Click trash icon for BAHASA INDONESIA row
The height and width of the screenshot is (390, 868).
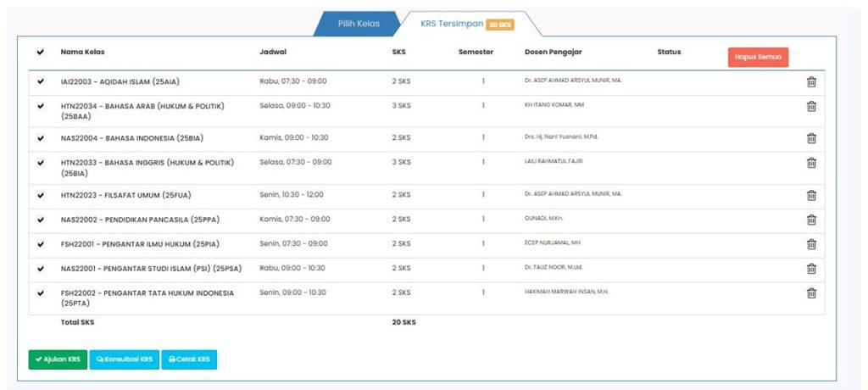pos(811,138)
